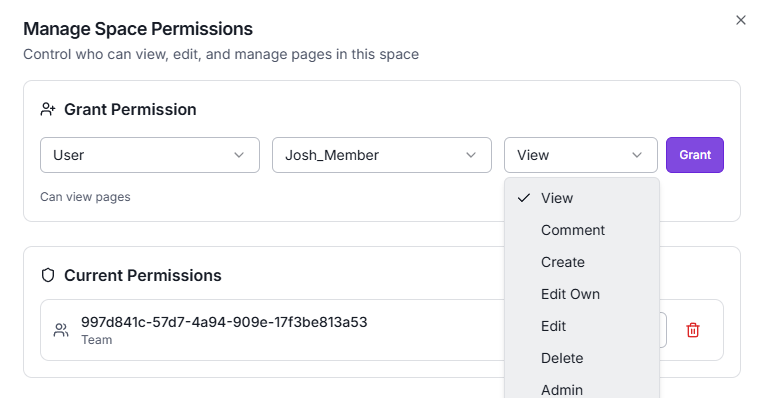Click the 'Team' label under the ID

pos(96,340)
